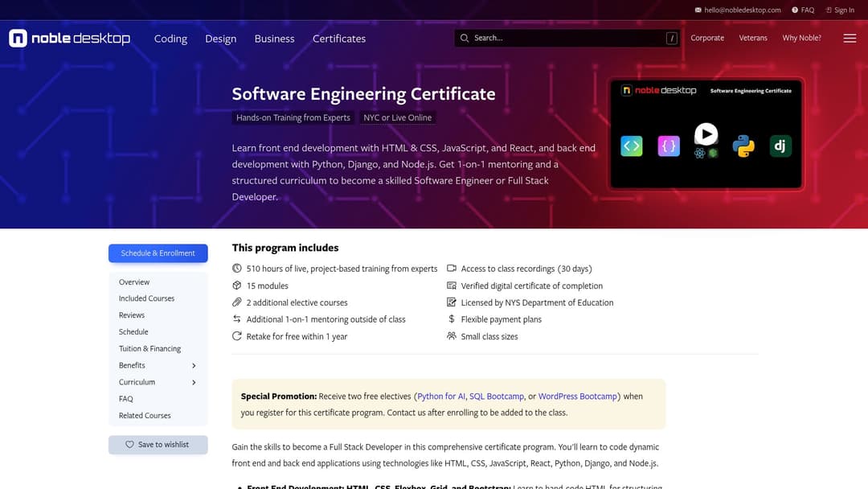Go to Related Courses in sidebar

pos(145,415)
